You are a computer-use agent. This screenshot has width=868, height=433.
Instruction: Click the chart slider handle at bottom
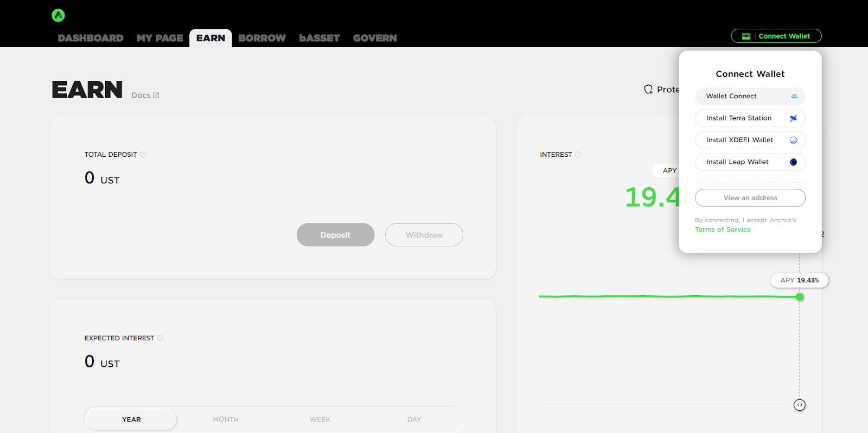coord(800,405)
